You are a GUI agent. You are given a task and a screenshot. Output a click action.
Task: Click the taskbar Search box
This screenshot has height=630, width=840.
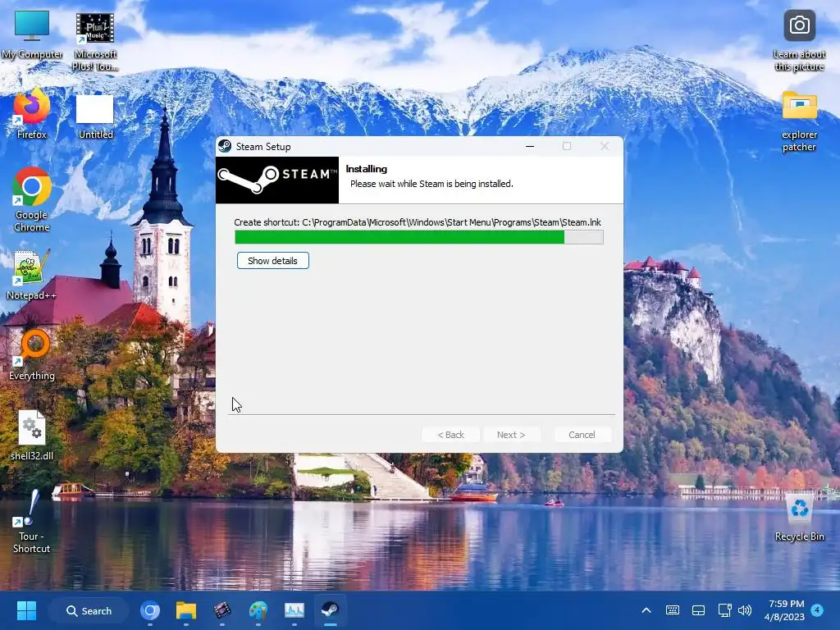[x=89, y=610]
